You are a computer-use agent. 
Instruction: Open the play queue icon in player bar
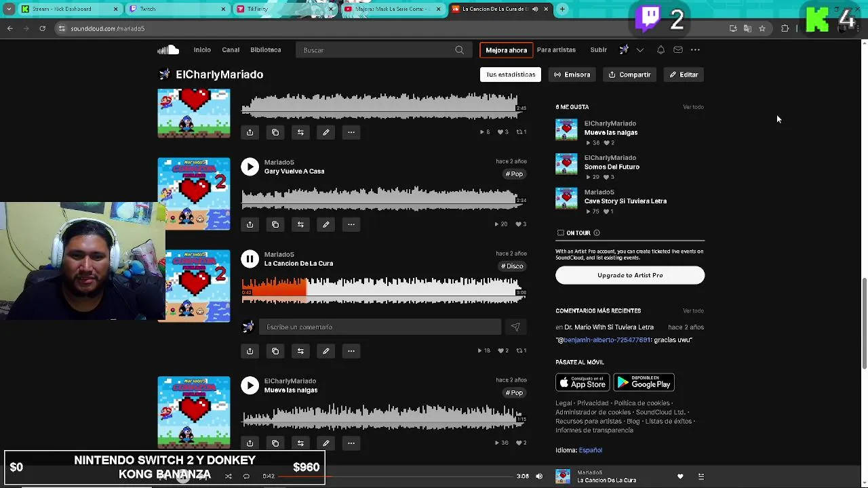[x=701, y=476]
